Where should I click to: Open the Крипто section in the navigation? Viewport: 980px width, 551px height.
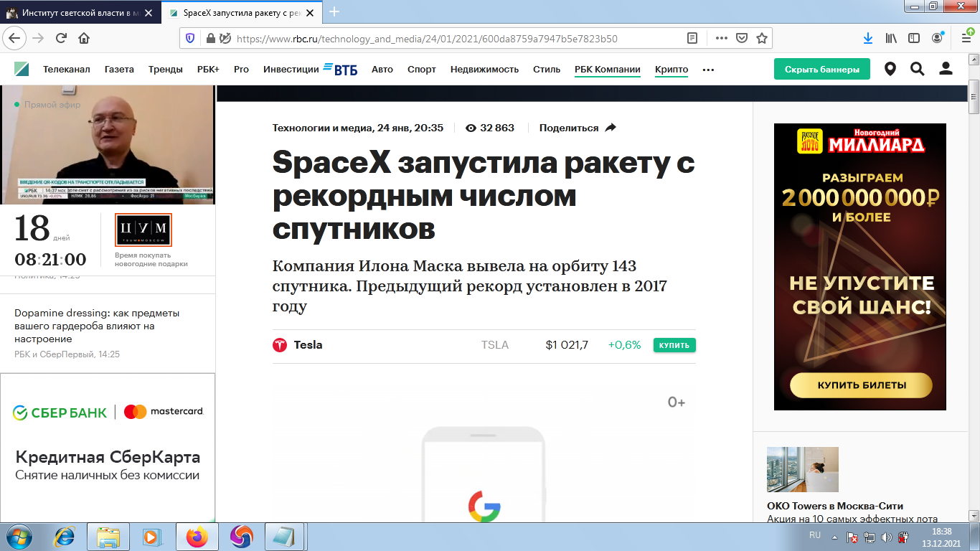tap(670, 69)
